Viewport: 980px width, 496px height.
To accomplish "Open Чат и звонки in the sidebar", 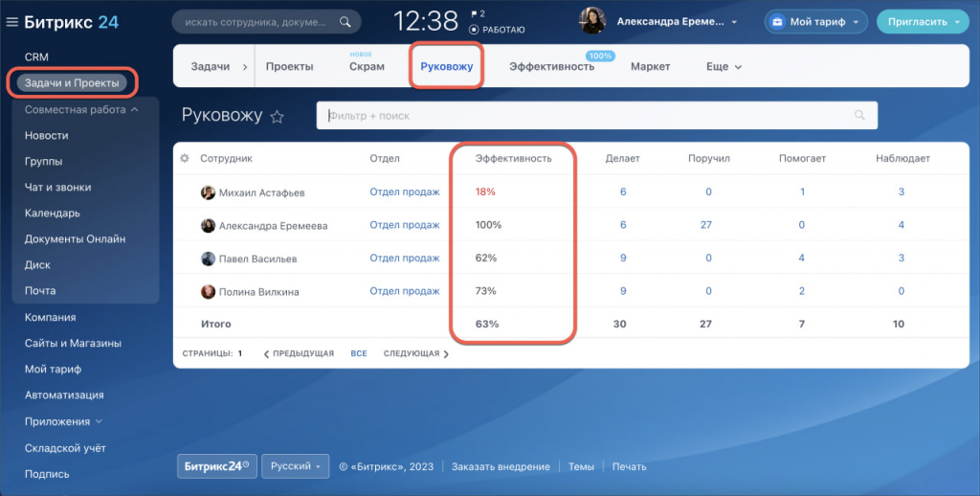I will (57, 187).
